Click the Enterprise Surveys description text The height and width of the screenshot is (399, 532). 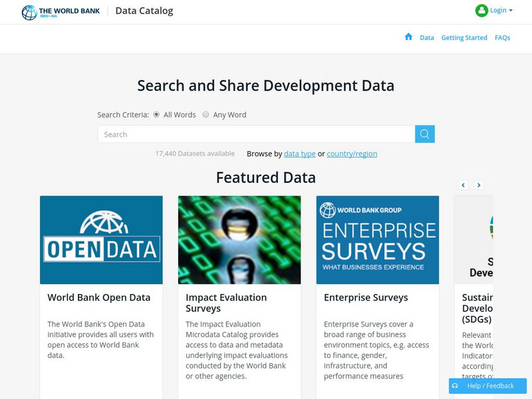376,350
